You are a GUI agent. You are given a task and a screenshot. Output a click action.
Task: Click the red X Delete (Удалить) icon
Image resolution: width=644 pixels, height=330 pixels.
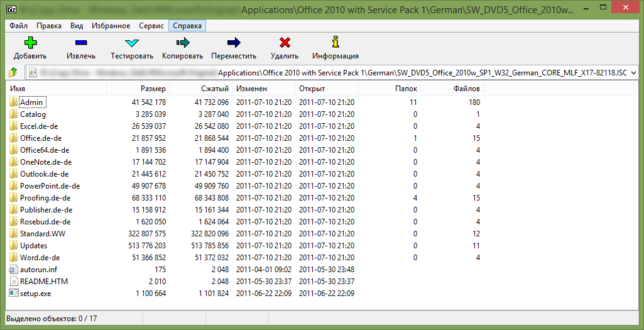[x=285, y=42]
